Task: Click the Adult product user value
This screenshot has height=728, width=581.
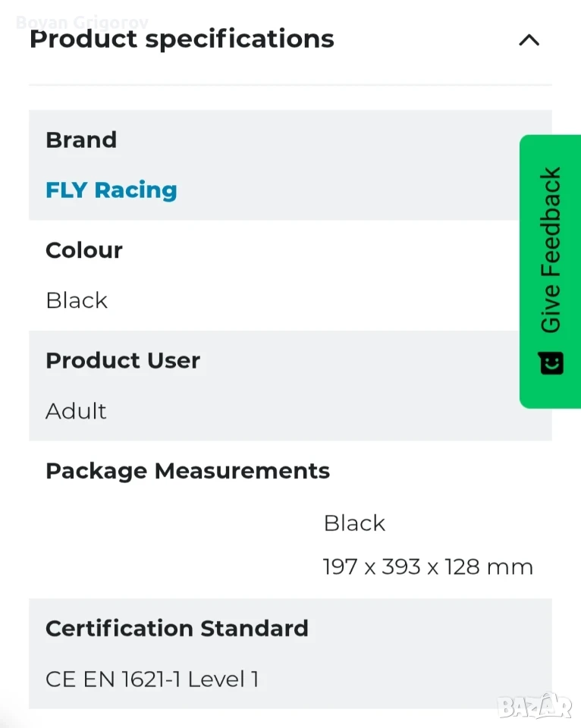Action: pos(76,411)
